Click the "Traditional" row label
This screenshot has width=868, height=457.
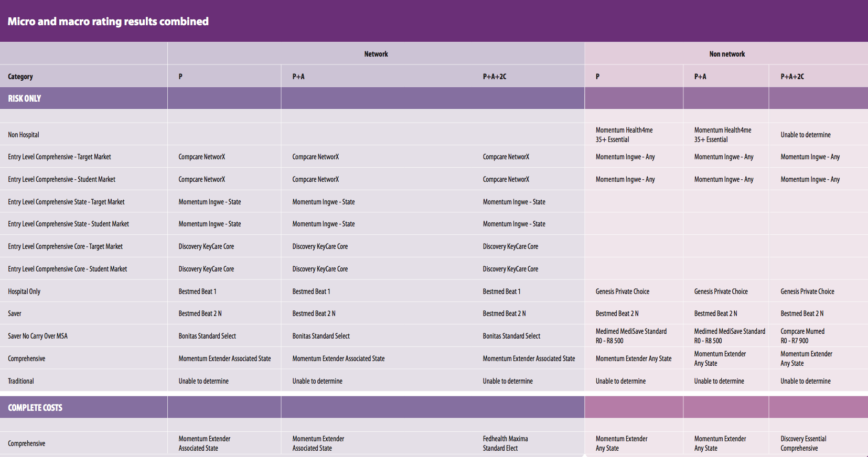tap(21, 381)
